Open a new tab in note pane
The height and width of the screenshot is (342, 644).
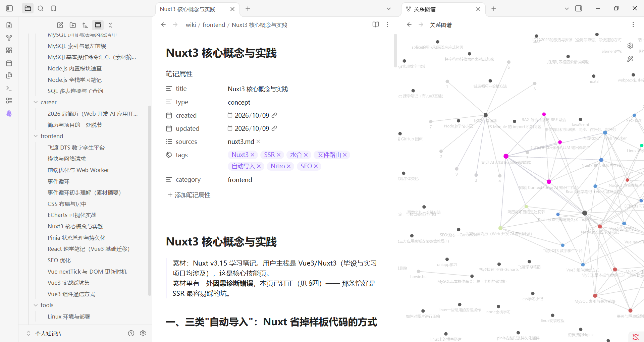tap(248, 9)
